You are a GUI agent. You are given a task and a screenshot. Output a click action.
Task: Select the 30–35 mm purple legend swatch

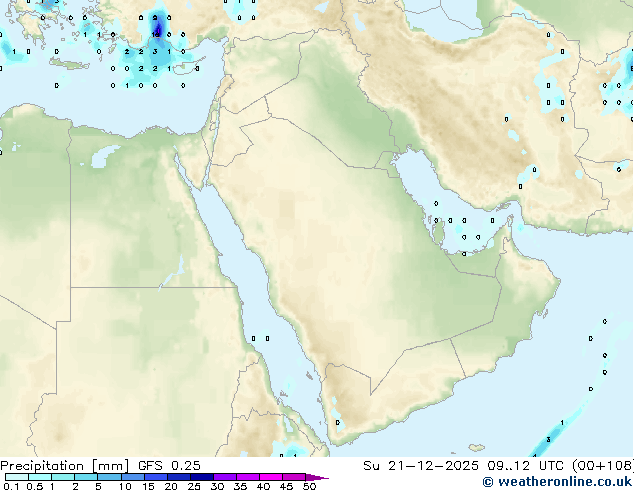pos(224,477)
